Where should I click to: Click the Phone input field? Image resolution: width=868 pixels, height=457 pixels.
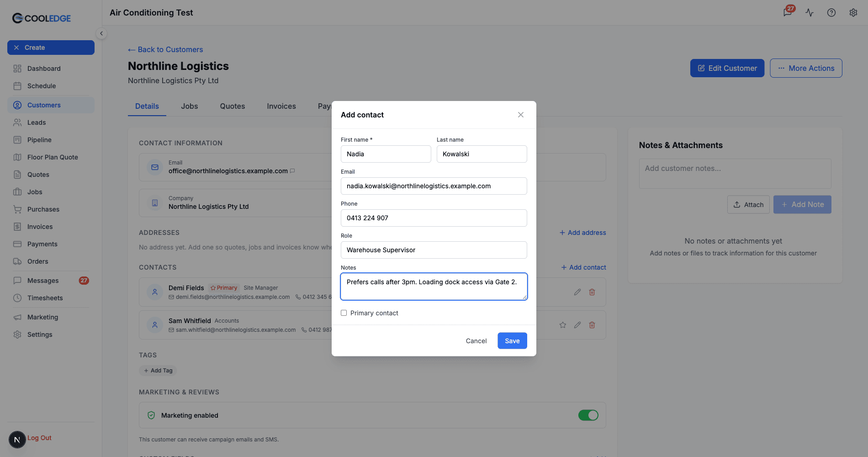click(434, 218)
